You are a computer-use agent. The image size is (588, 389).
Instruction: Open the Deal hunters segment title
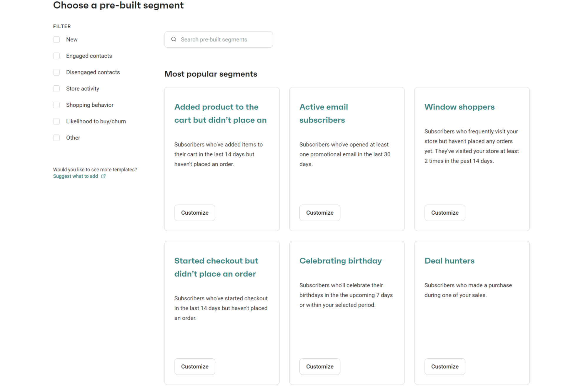(x=449, y=261)
